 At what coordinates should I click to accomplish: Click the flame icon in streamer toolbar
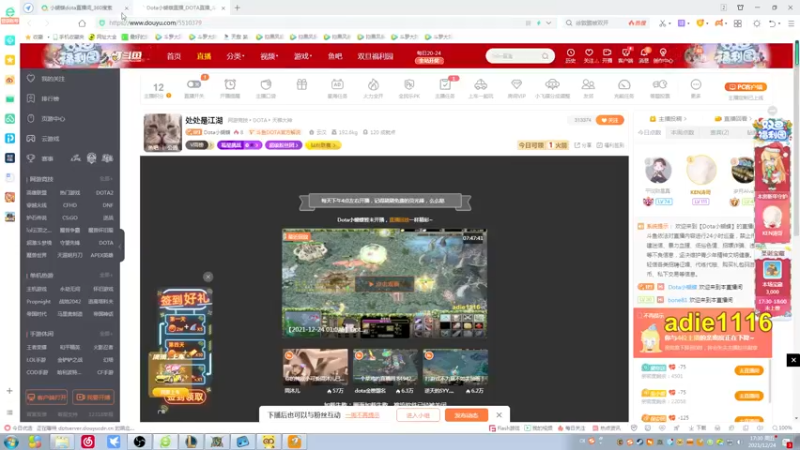(x=373, y=85)
